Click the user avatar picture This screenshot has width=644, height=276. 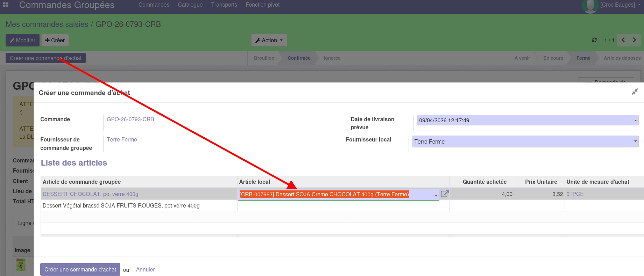click(x=590, y=6)
